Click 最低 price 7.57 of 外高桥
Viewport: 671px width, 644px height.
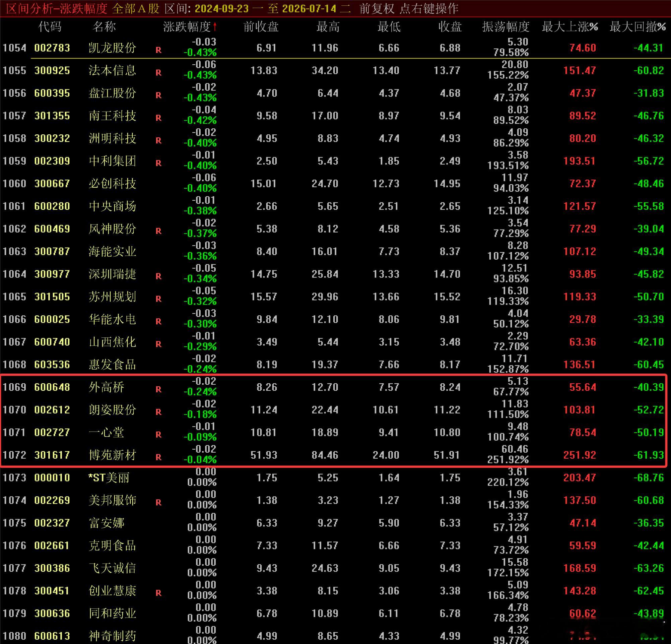click(x=389, y=387)
